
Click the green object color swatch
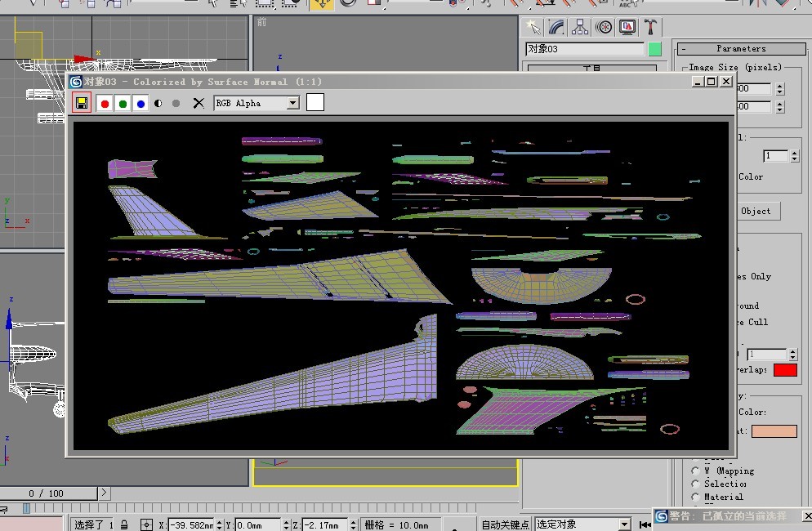click(x=654, y=49)
